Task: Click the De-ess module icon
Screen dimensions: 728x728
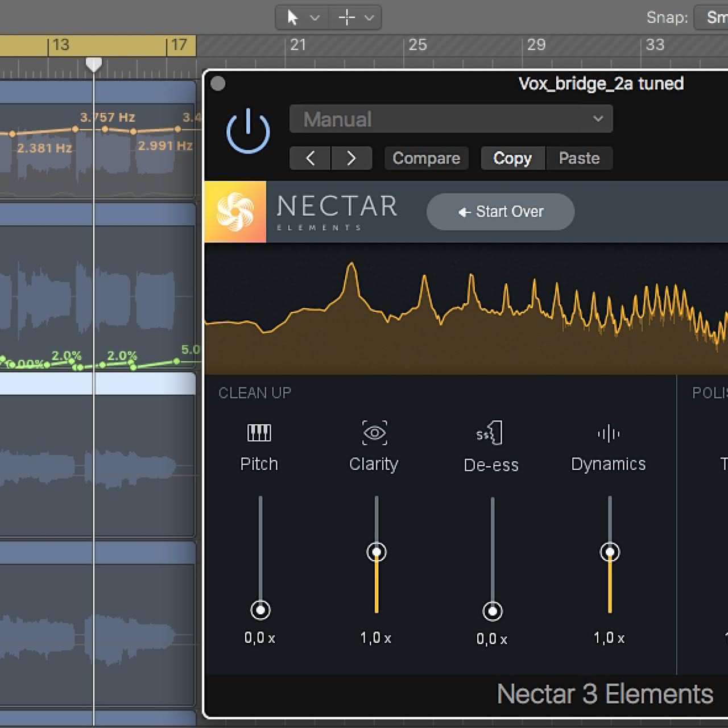Action: tap(490, 433)
